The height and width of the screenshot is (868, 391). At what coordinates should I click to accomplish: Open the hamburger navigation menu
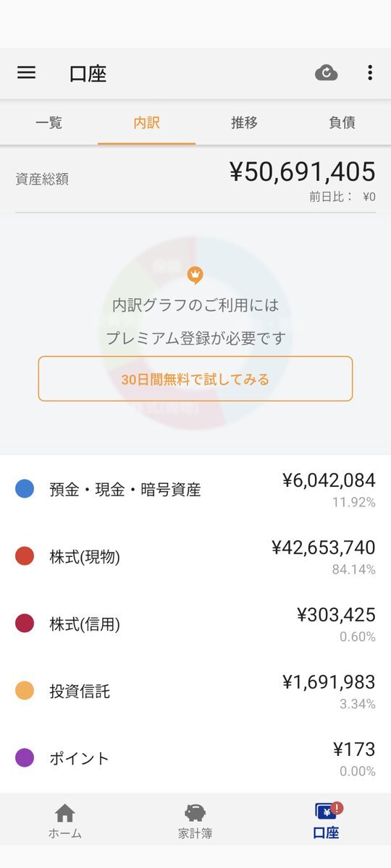coord(26,73)
